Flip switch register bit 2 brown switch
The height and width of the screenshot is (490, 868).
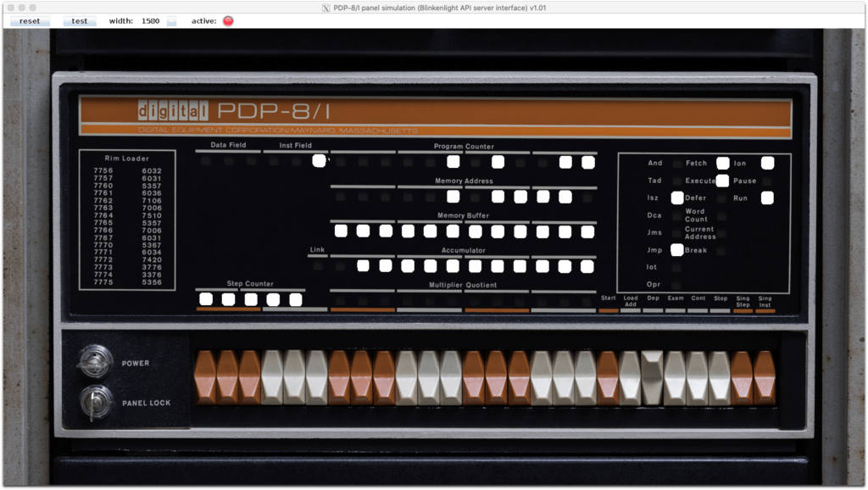coord(384,377)
